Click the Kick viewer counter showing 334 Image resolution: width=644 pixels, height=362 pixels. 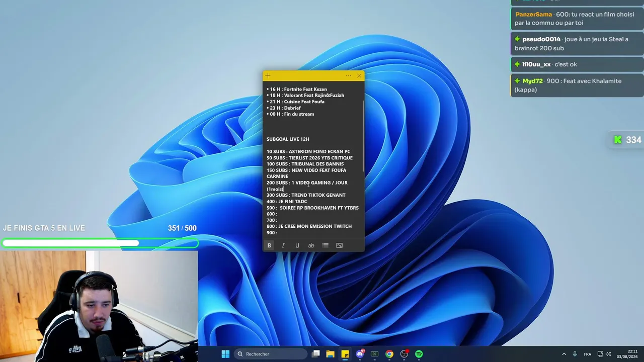click(627, 140)
